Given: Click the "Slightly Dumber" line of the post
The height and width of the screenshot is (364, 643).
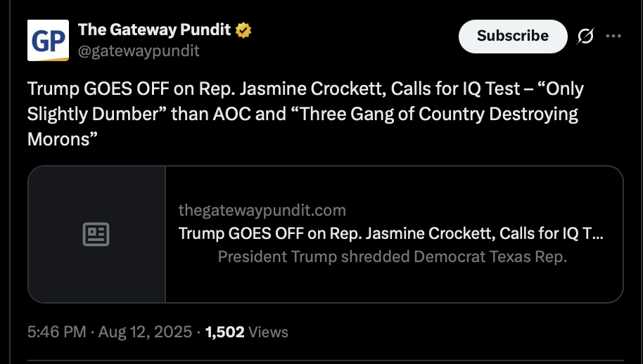Looking at the screenshot, I should click(x=303, y=115).
